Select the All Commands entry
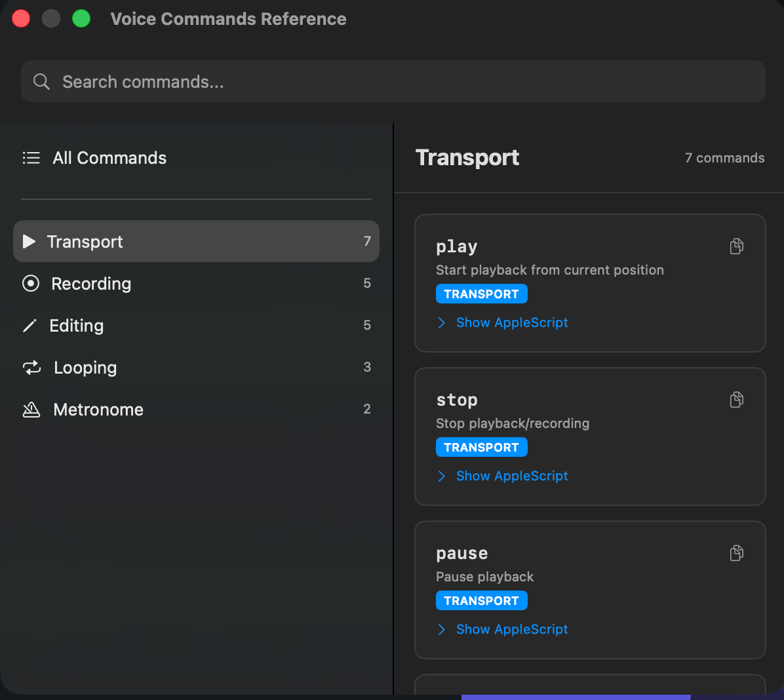This screenshot has height=700, width=784. click(x=109, y=157)
